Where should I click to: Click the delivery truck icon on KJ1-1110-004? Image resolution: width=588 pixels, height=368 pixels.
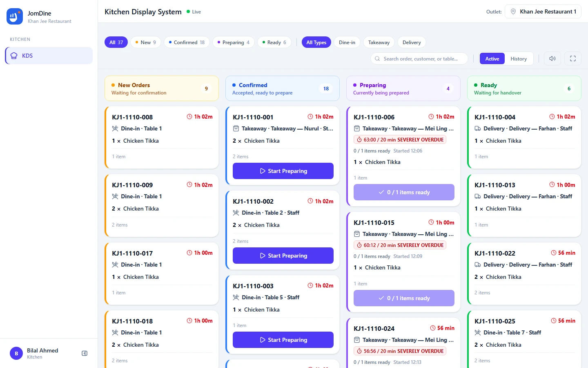[x=478, y=128]
